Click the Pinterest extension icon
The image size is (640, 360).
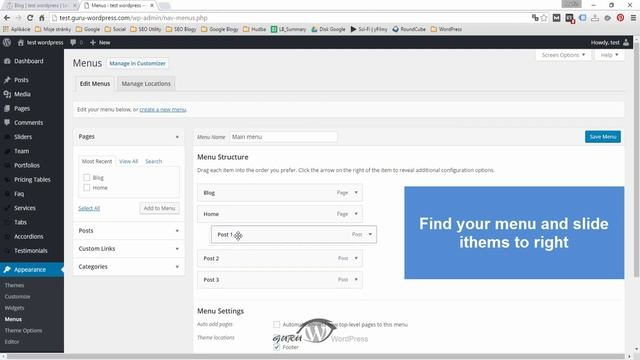620,18
